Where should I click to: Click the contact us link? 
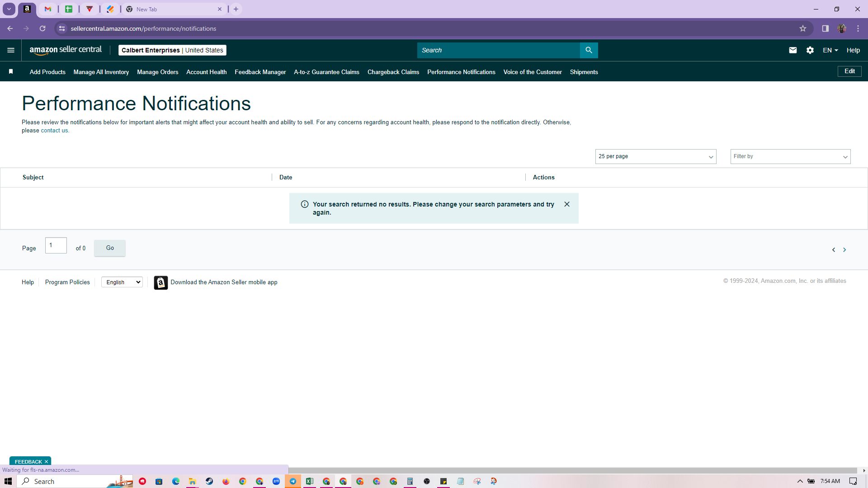pyautogui.click(x=54, y=131)
